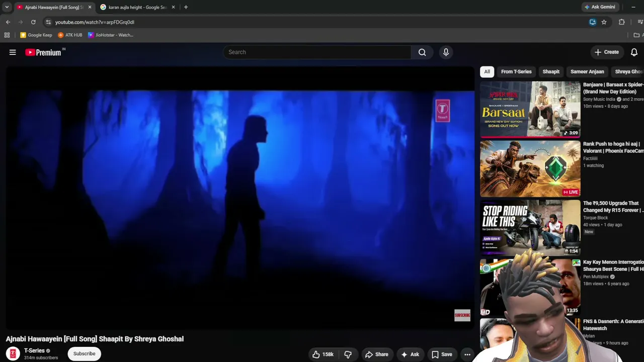The width and height of the screenshot is (644, 362).
Task: Click the SUBSCRIBE overlay badge in video
Action: click(x=462, y=315)
